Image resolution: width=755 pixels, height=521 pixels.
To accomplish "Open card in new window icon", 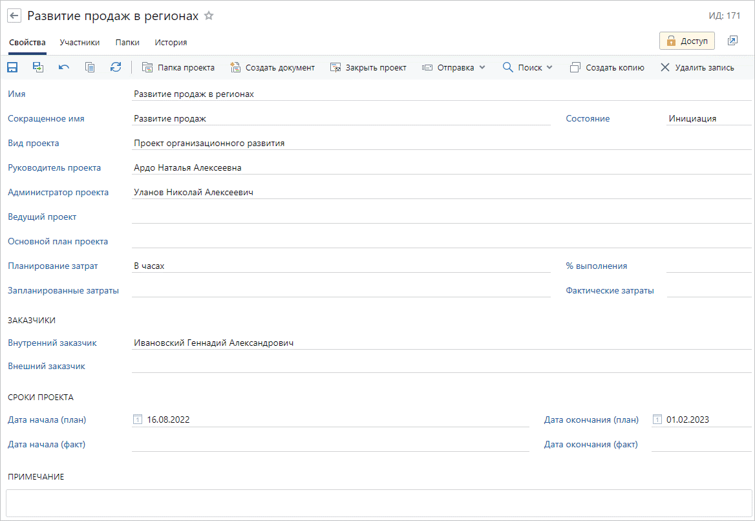I will (733, 41).
